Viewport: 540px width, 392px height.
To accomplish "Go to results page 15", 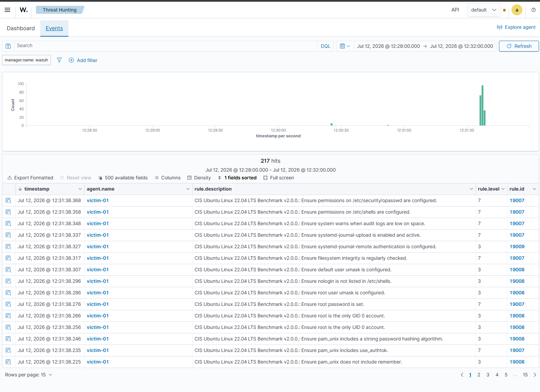I will [525, 375].
